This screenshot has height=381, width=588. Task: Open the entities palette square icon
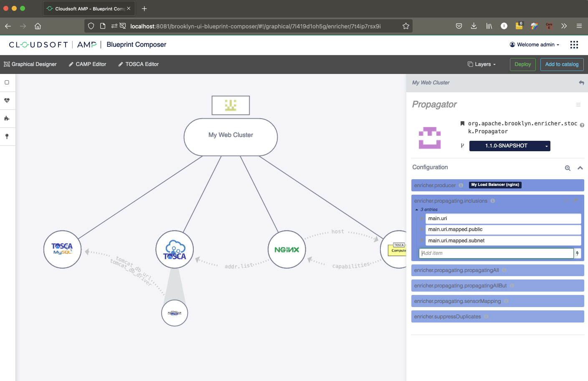(7, 82)
